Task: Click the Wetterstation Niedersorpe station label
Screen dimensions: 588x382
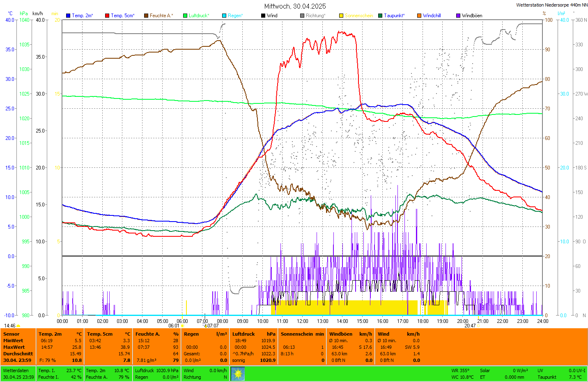Action: (x=551, y=5)
